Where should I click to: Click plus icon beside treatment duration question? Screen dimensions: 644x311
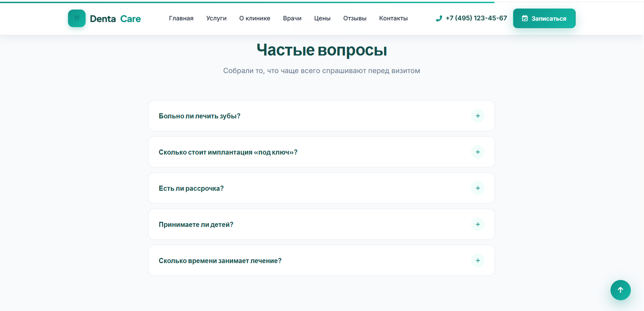pyautogui.click(x=478, y=261)
